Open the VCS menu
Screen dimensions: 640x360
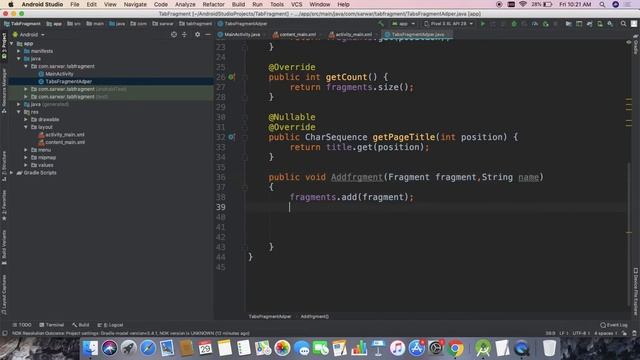(x=296, y=4)
